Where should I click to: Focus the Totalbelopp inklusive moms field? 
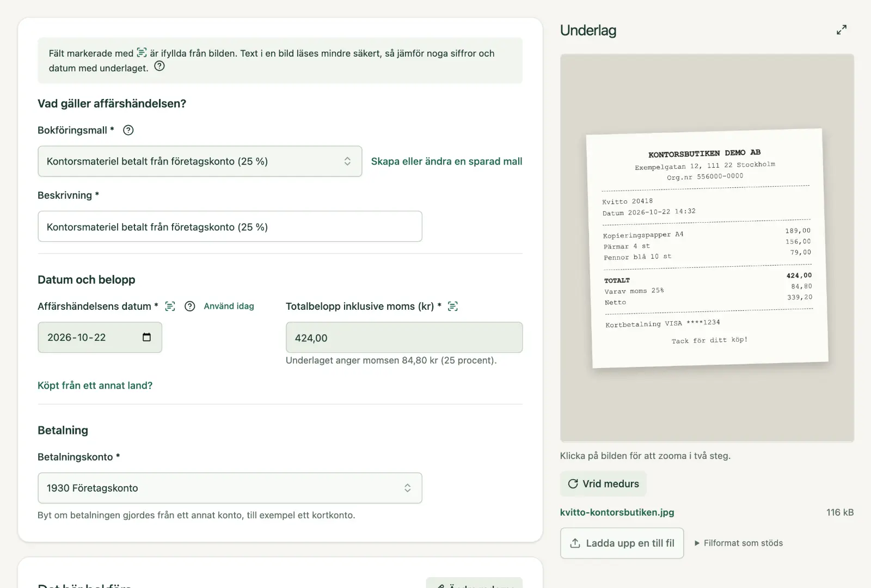coord(404,338)
